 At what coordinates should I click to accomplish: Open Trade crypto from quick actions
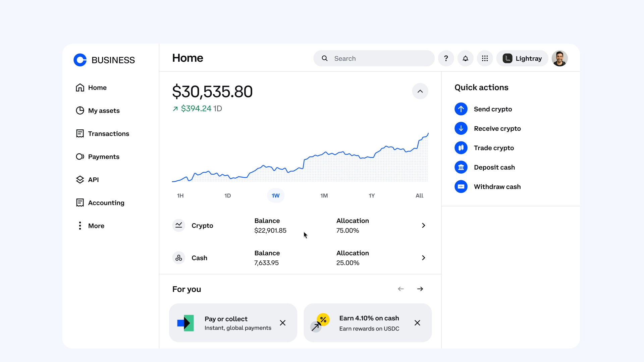pyautogui.click(x=461, y=147)
